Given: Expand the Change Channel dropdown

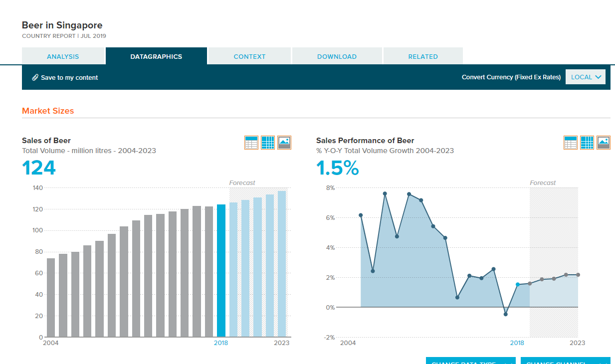Looking at the screenshot, I should coord(566,361).
